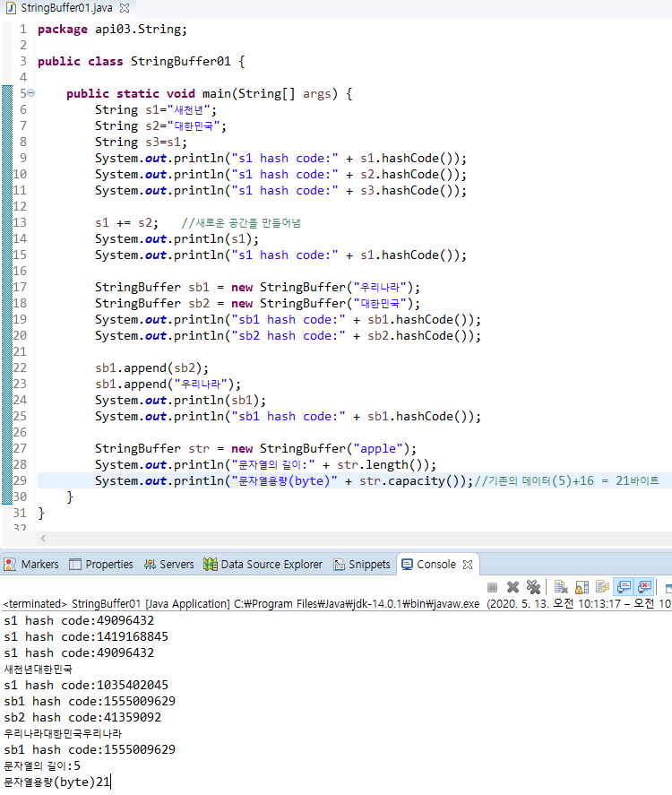Click the 'sb1.append(sb2);' line
Viewport: 672px width, 795px height.
[151, 368]
